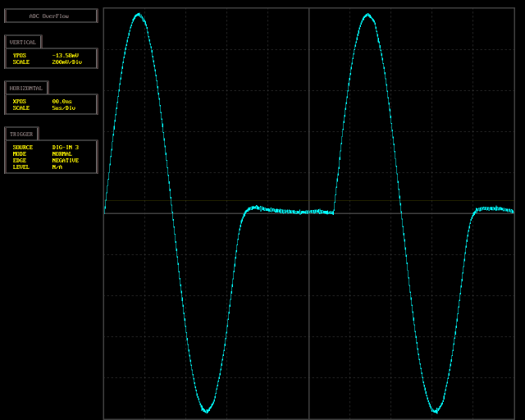
Task: Click the MODE label in Trigger panel
Action: (x=20, y=154)
